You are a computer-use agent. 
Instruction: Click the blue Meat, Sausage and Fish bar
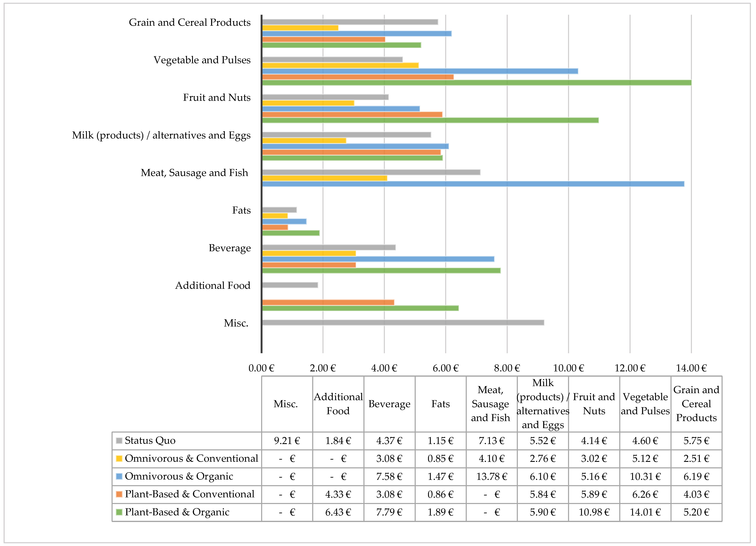coord(473,184)
